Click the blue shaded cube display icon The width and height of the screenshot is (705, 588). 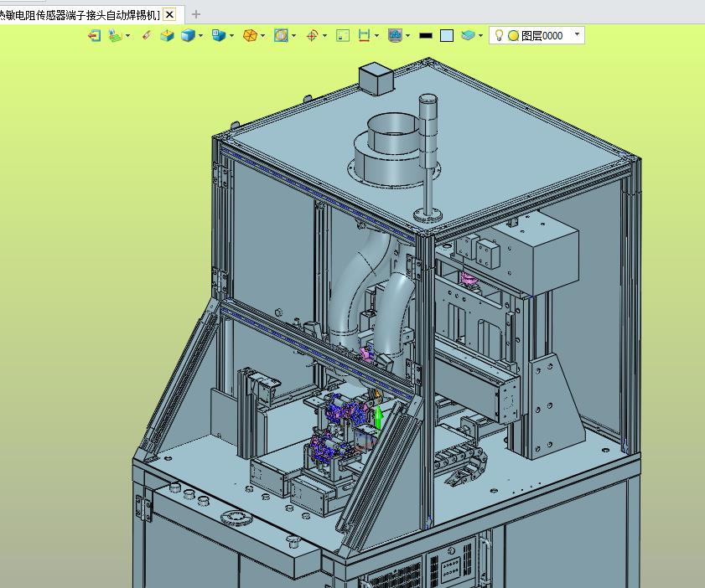tap(188, 35)
